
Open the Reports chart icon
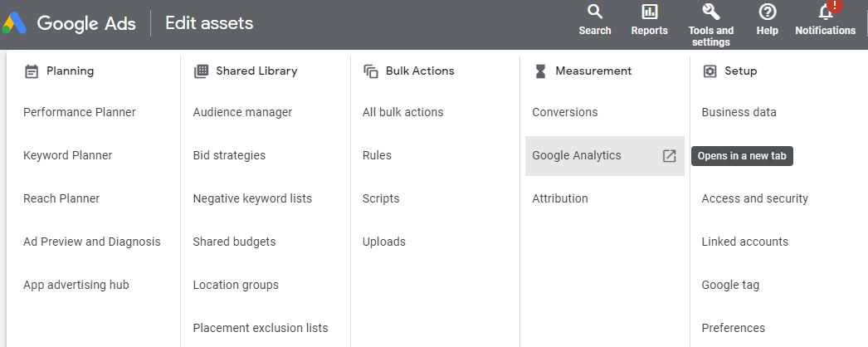(x=649, y=12)
